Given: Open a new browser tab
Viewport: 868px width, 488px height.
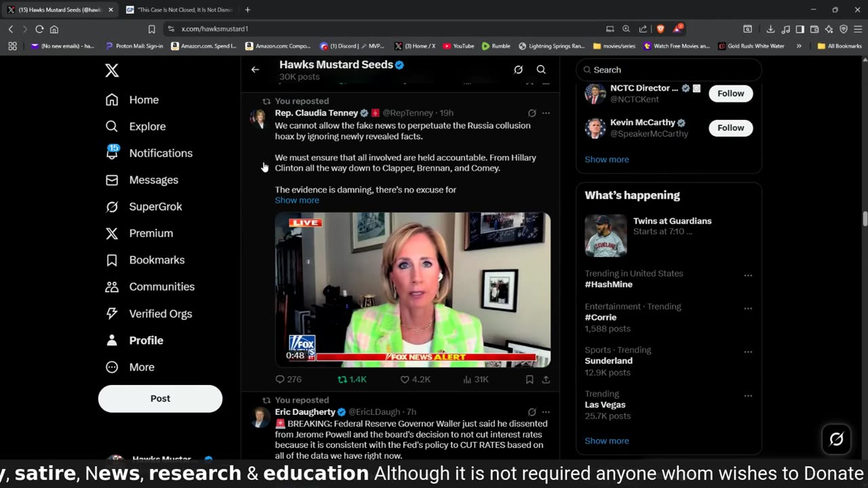Looking at the screenshot, I should (x=248, y=9).
